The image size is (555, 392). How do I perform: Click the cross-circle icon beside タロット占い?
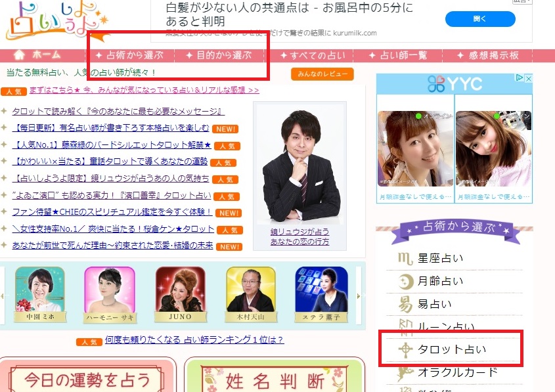(x=405, y=350)
